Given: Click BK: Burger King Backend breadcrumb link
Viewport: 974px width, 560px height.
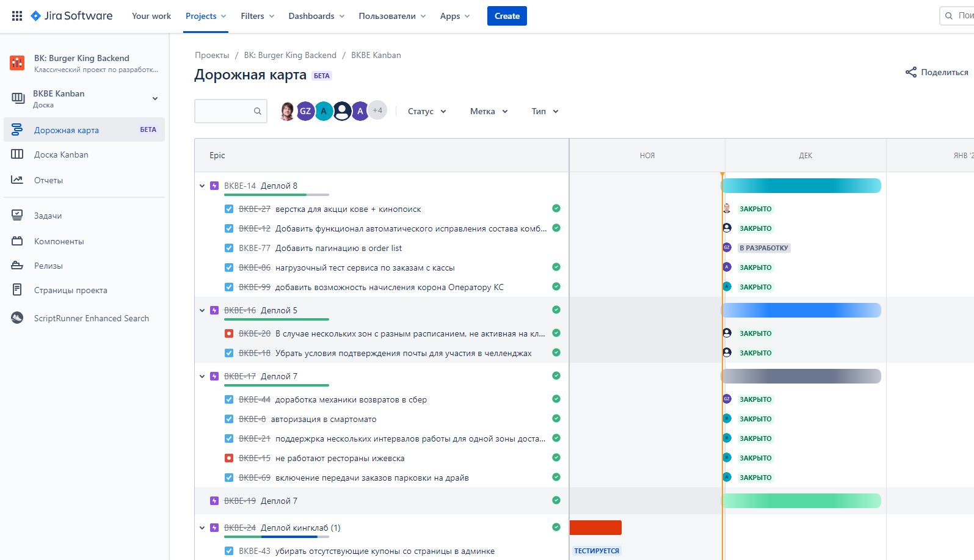Looking at the screenshot, I should pos(290,55).
